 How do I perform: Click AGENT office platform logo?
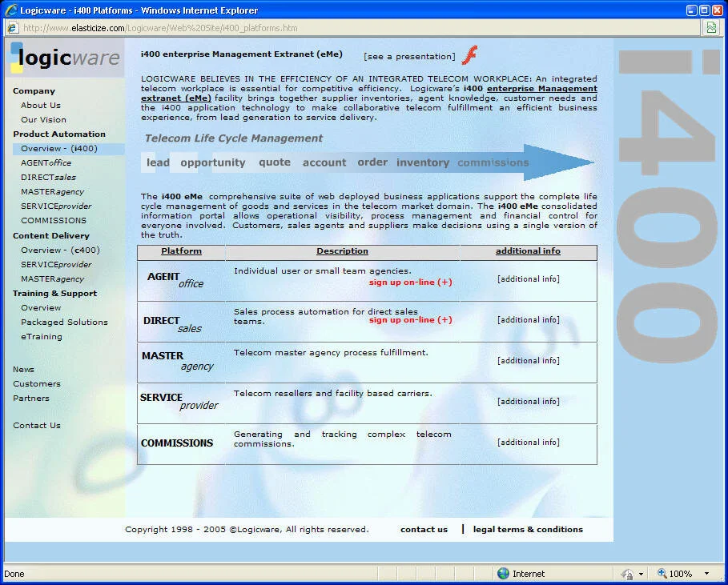point(175,280)
